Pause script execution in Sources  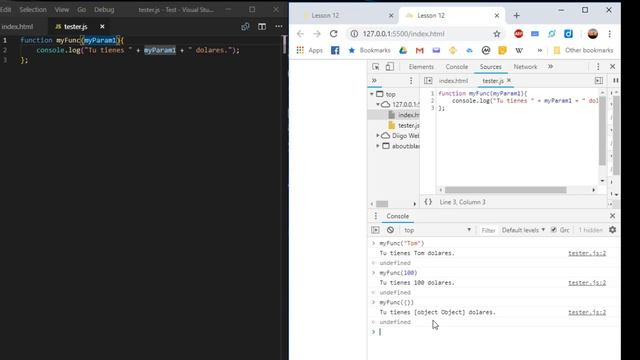coord(616,80)
